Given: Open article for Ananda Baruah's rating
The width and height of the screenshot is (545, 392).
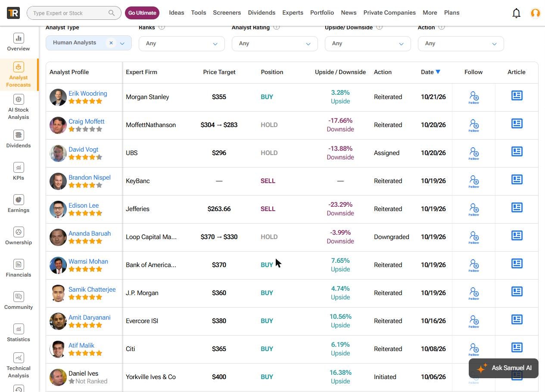Looking at the screenshot, I should tap(517, 236).
